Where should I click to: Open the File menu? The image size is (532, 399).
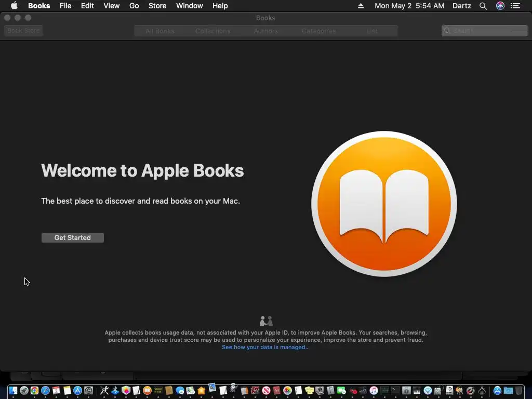65,6
